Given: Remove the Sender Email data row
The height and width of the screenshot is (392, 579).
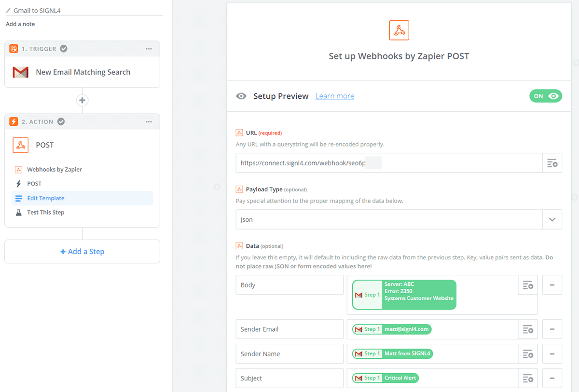Looking at the screenshot, I should [552, 329].
